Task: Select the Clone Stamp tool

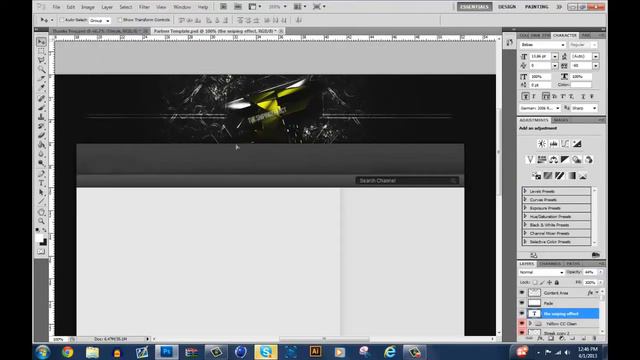Action: 41,117
